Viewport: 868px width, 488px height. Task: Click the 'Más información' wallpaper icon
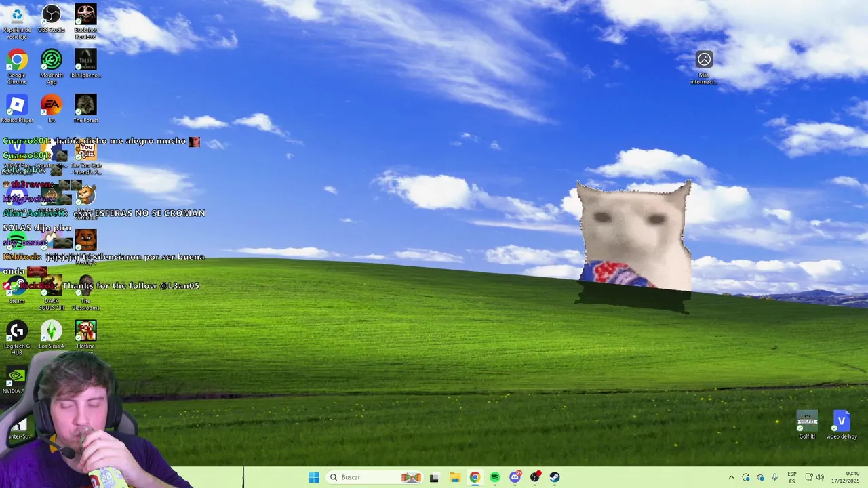coord(704,68)
